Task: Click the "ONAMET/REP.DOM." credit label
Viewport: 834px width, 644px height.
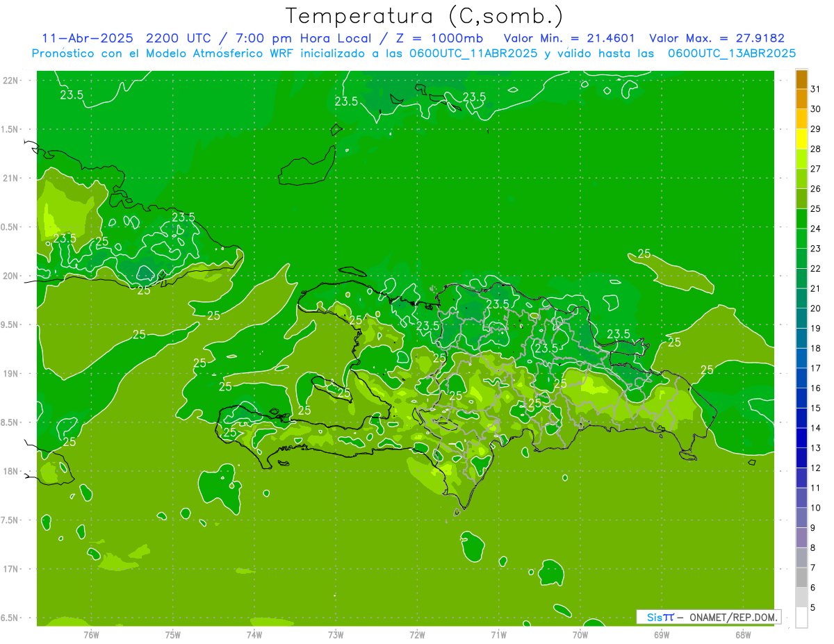Action: pos(733,617)
